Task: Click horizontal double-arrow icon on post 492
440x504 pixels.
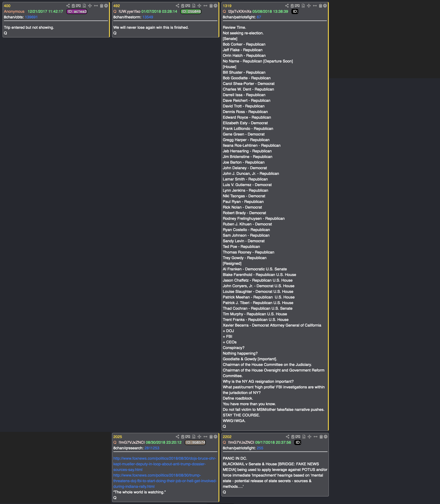Action: [x=206, y=6]
